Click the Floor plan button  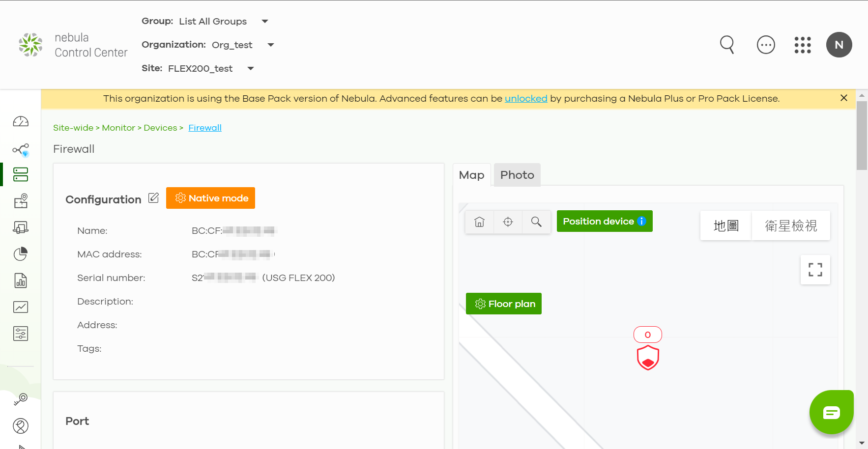[x=504, y=304]
